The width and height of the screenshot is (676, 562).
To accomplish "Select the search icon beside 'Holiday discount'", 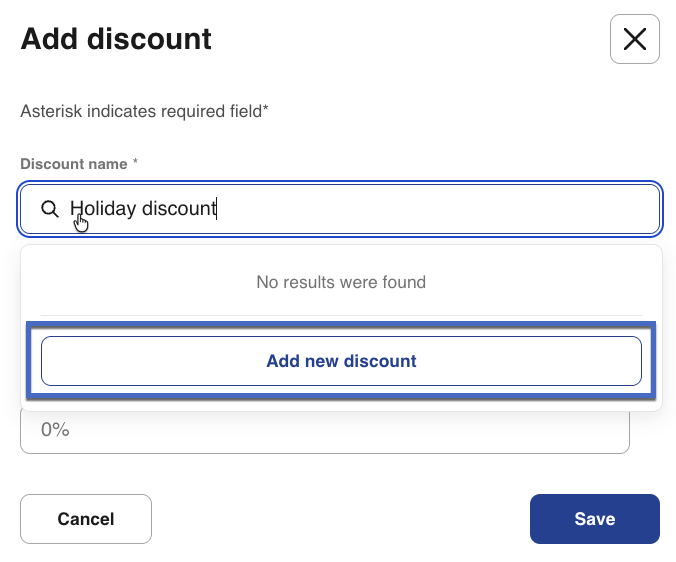I will [x=49, y=209].
